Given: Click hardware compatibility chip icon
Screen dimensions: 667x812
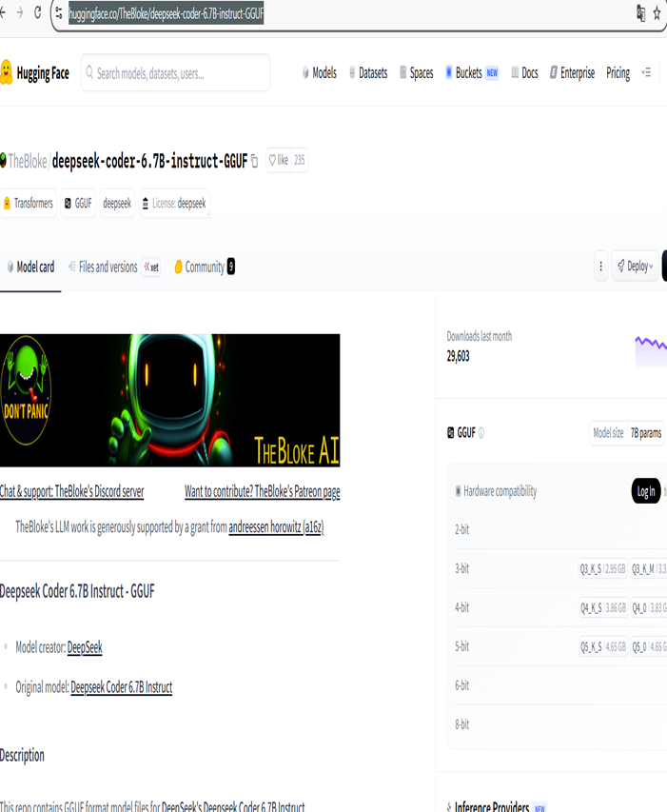Looking at the screenshot, I should coord(458,491).
